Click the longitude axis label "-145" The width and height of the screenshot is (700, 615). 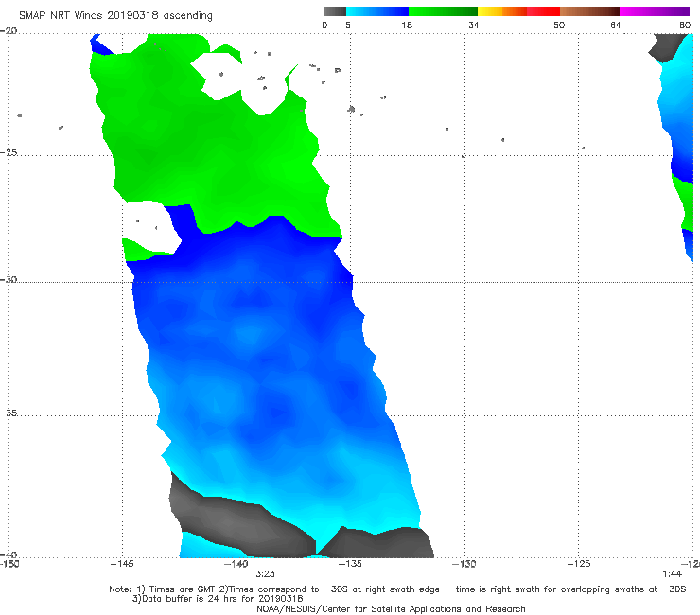(x=122, y=564)
